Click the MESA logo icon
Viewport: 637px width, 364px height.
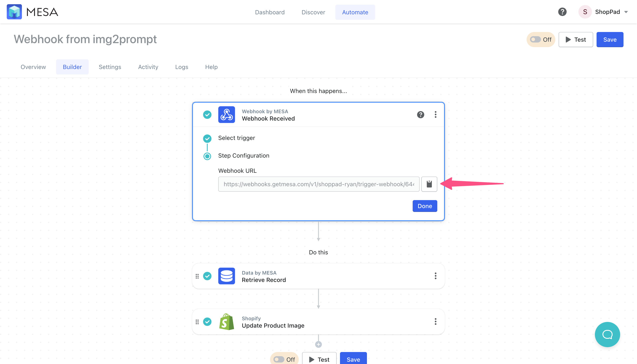[14, 12]
